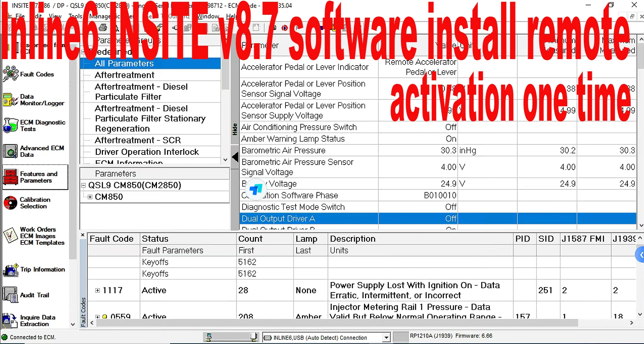Image resolution: width=644 pixels, height=344 pixels.
Task: Click the PID column header
Action: (x=524, y=239)
